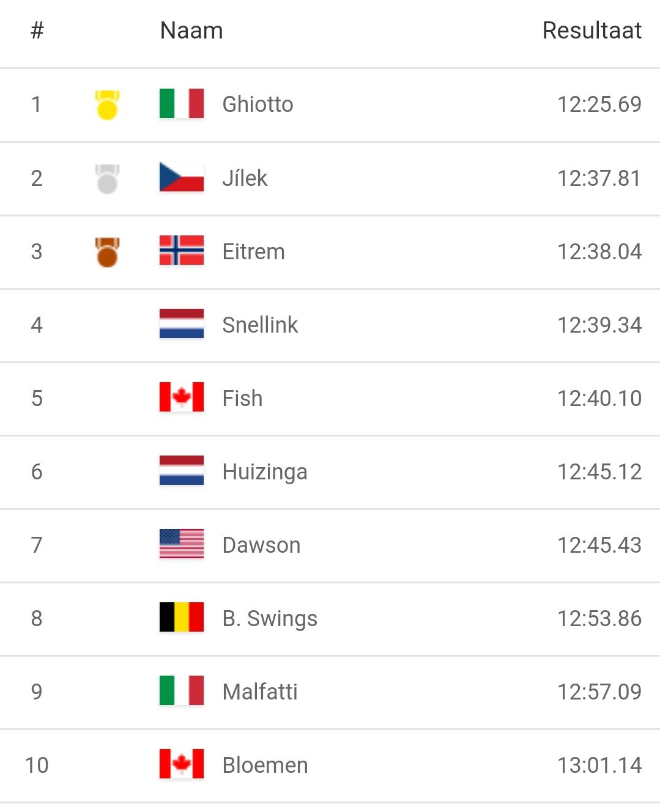The height and width of the screenshot is (812, 660).
Task: Click the gold medal icon
Action: 107,105
